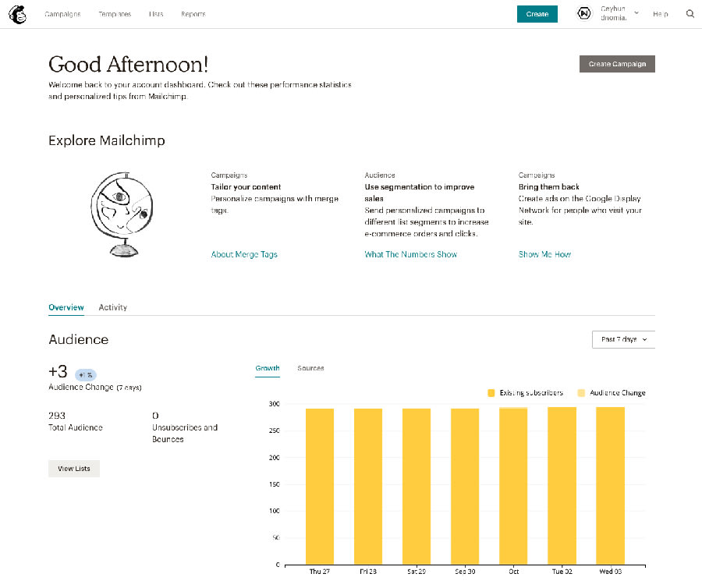Open the About Merge Tags link

(x=244, y=255)
